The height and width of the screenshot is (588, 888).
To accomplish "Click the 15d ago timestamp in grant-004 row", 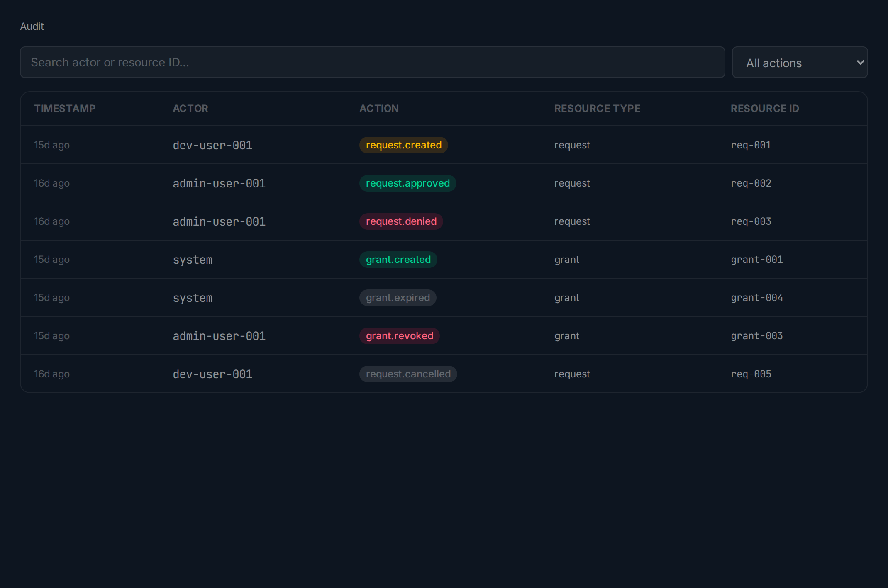I will coord(52,298).
